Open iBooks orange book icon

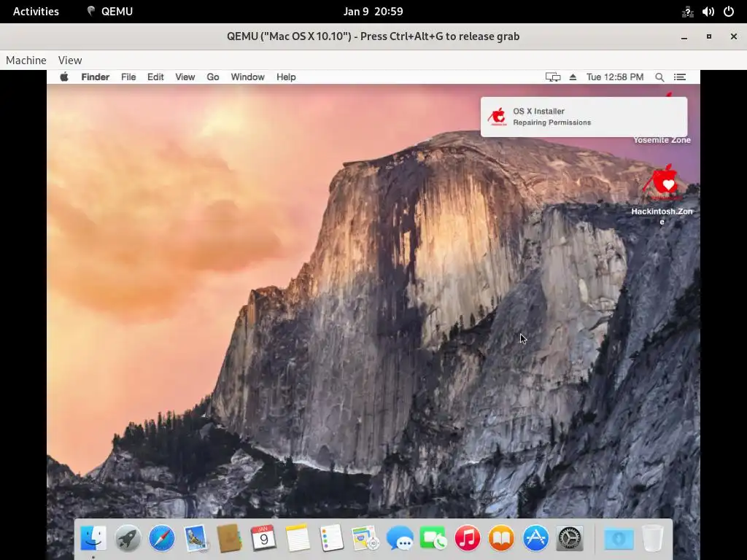point(502,539)
